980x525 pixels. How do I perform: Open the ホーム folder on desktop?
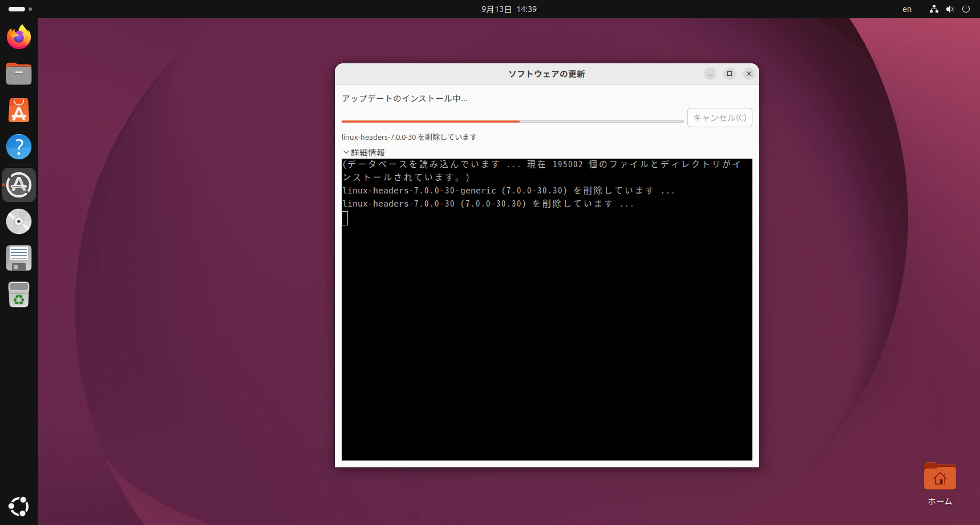[x=939, y=484]
